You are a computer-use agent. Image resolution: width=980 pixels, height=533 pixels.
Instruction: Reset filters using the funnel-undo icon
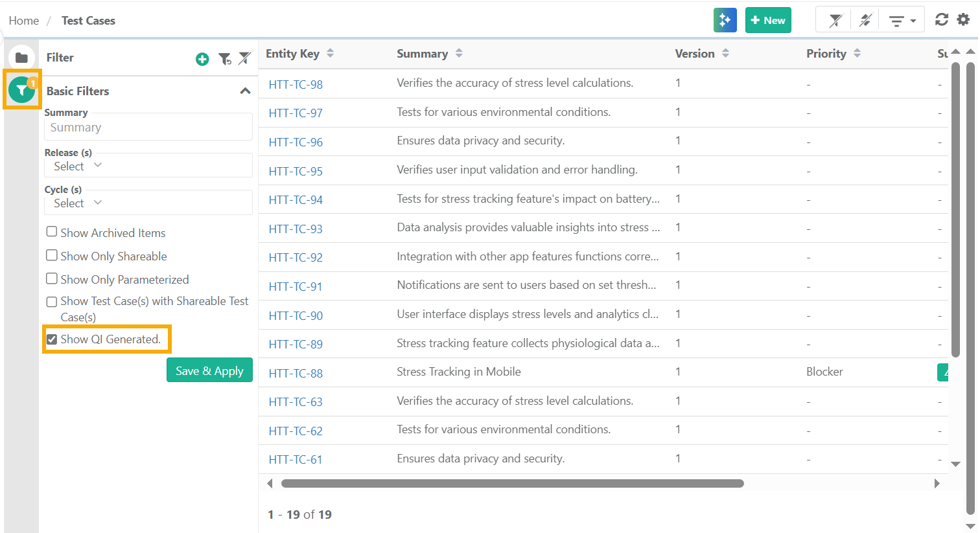224,58
